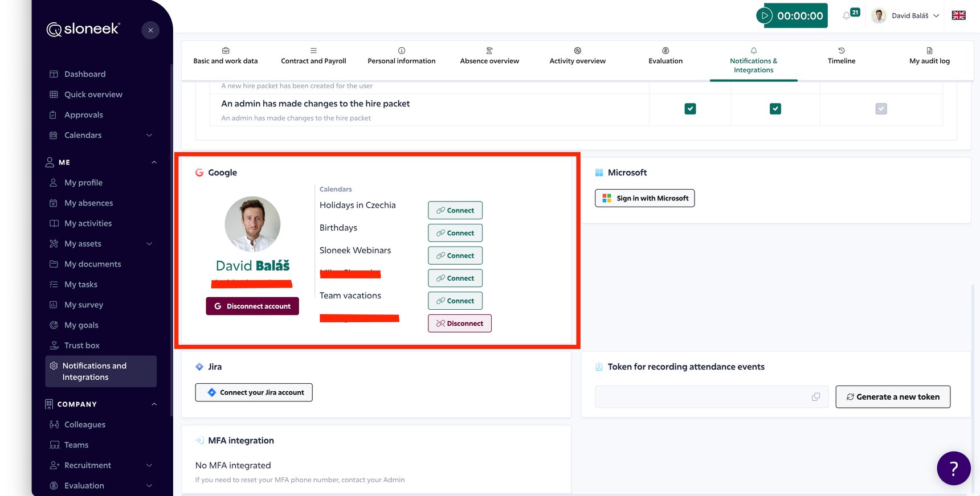Open the help question mark bubble
Viewport: 980px width, 496px height.
tap(953, 468)
